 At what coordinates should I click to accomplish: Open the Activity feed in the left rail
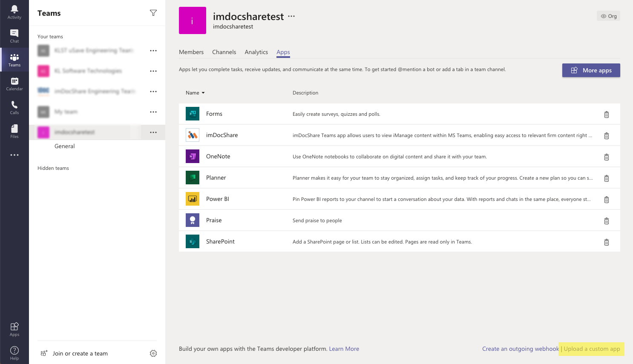[14, 12]
